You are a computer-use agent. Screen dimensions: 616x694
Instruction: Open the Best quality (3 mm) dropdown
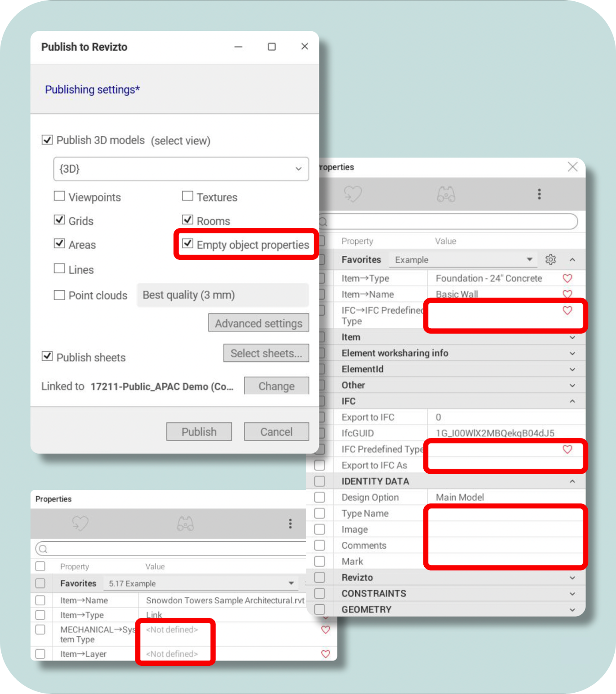pos(223,295)
